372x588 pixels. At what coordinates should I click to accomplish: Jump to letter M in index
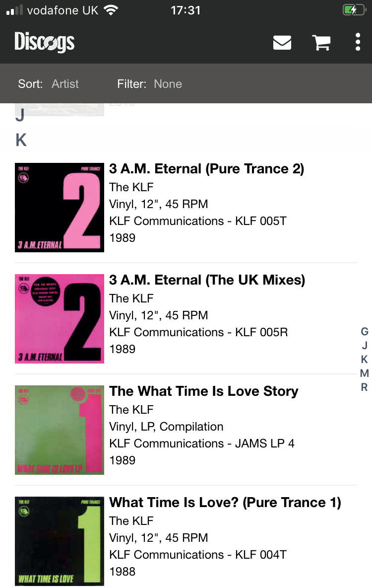pos(364,373)
